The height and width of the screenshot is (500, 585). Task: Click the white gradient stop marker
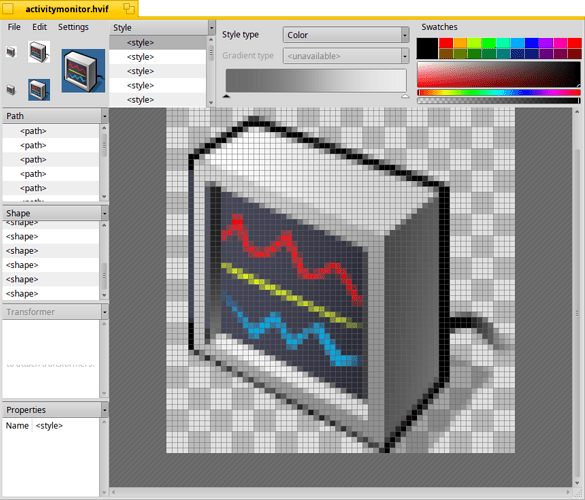[405, 96]
